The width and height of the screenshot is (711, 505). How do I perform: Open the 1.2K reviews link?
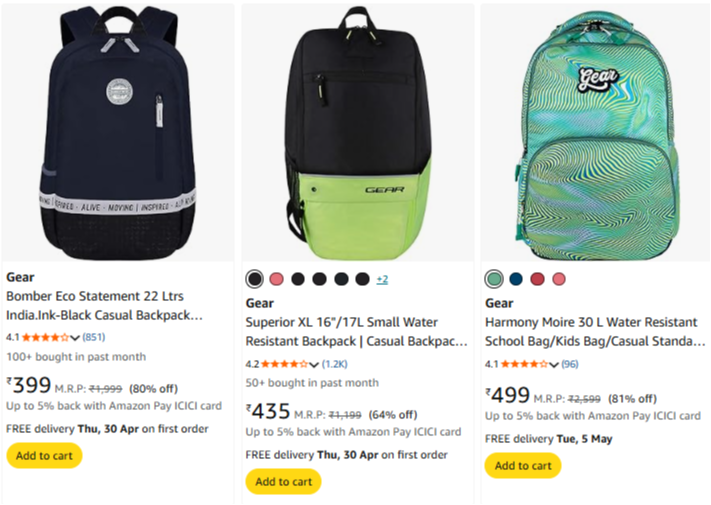(335, 364)
